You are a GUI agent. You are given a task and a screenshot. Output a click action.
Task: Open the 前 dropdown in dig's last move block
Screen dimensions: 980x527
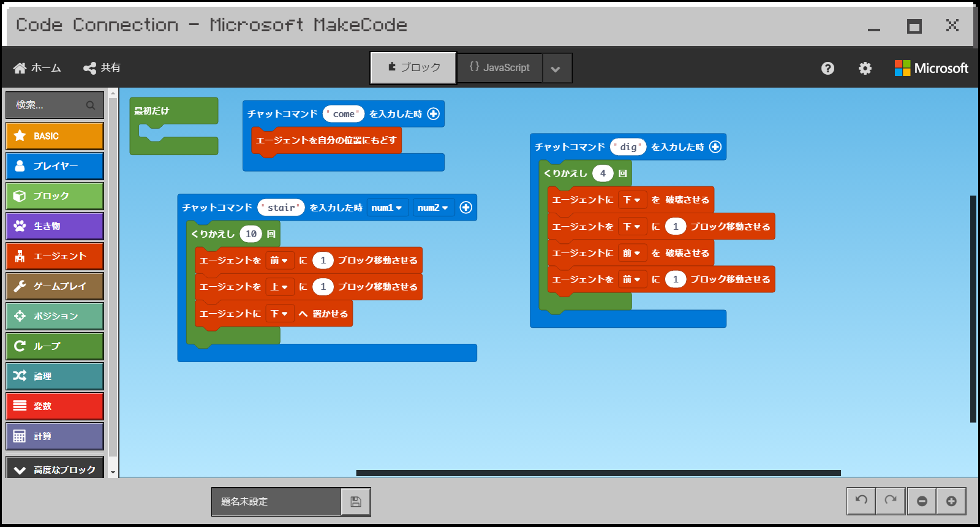click(632, 279)
